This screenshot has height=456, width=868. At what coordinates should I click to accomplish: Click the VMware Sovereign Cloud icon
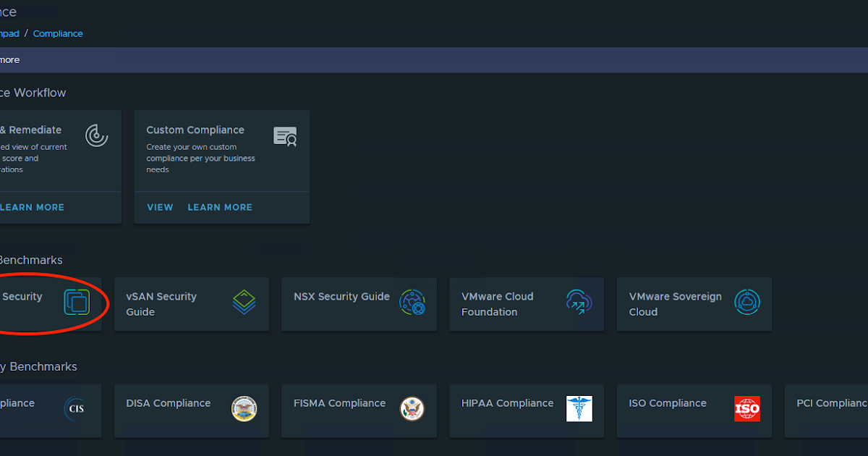coord(747,302)
